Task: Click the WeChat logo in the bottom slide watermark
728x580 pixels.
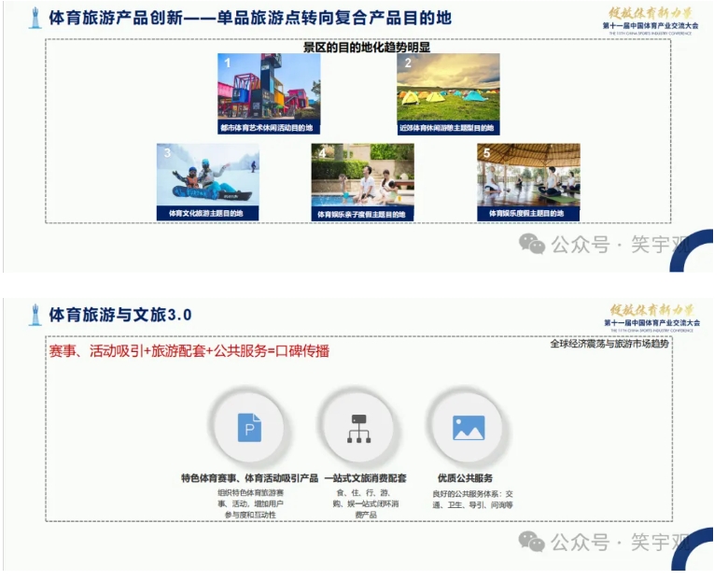Action: coord(532,542)
